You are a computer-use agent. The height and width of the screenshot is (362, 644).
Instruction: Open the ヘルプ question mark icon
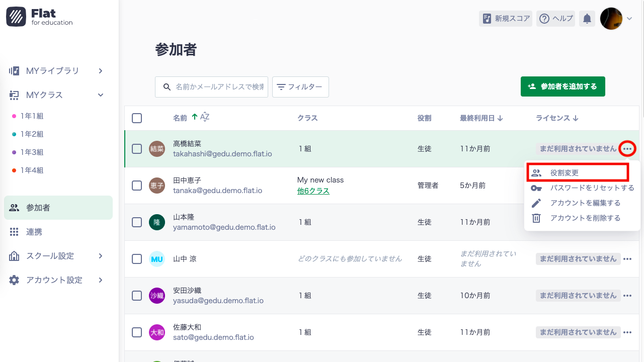click(544, 18)
